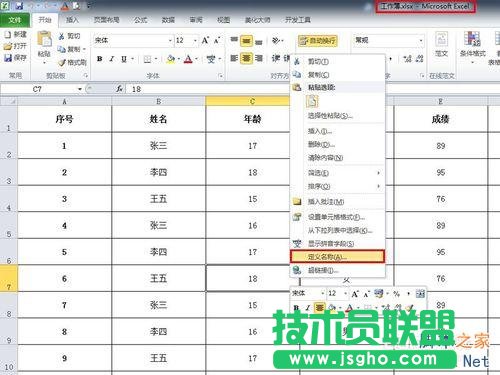Click the decrease indent icon
Screen dimensions: 500x375
point(276,58)
